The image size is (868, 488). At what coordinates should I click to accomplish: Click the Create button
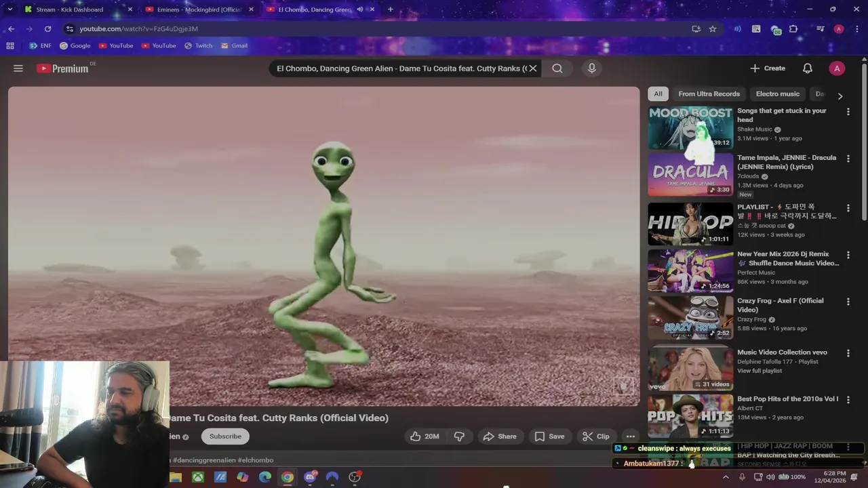pyautogui.click(x=768, y=68)
